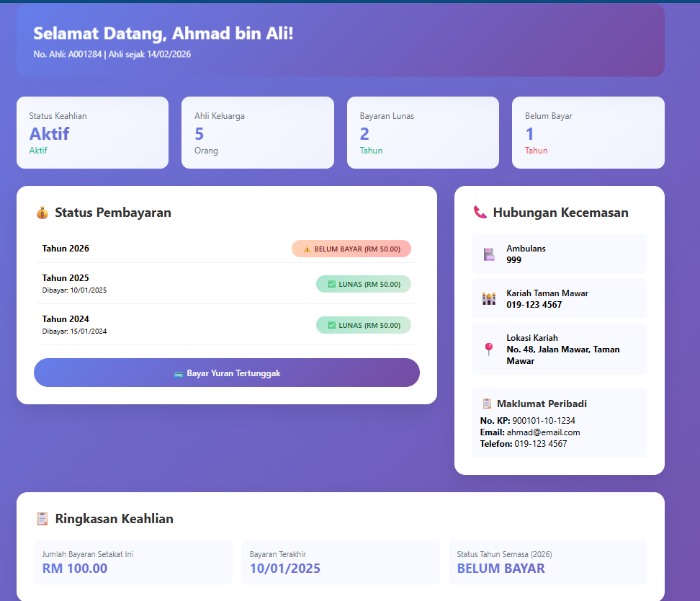Click the telephone icon beside Hubungan Kecemasan
This screenshot has width=700, height=601.
click(x=480, y=213)
